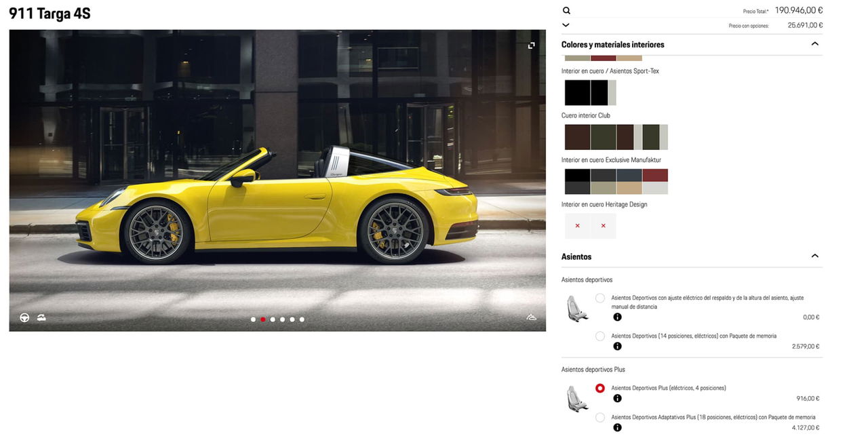Select the active red carousel dot
The width and height of the screenshot is (868, 445).
263,319
